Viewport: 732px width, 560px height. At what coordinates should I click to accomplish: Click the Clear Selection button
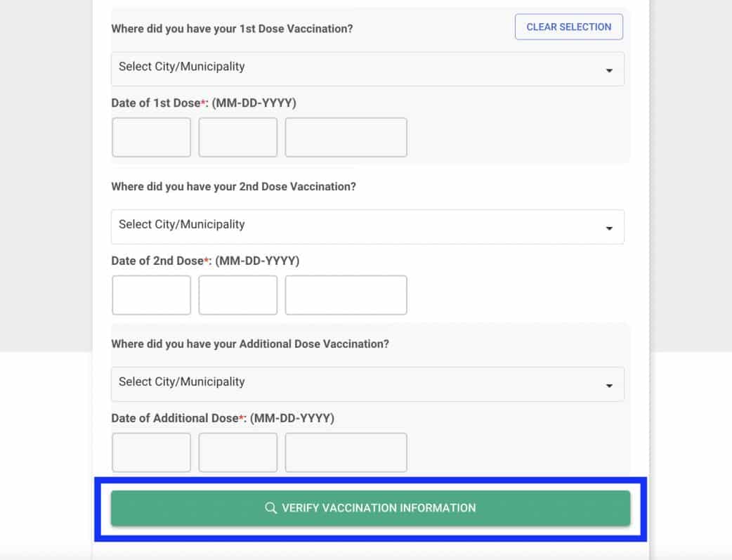pyautogui.click(x=568, y=27)
